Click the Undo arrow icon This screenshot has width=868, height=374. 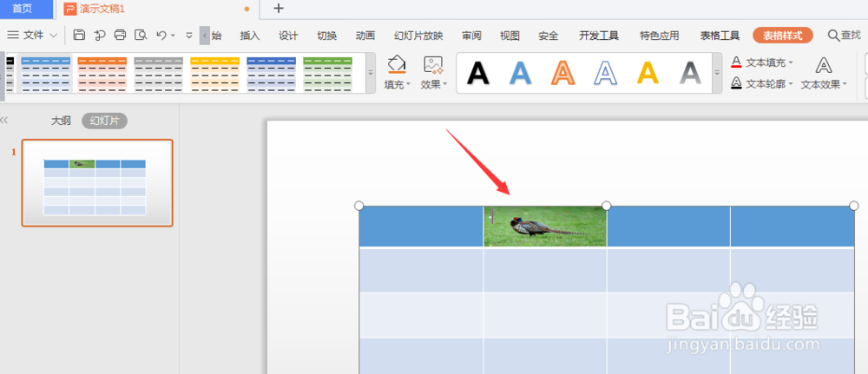click(161, 36)
